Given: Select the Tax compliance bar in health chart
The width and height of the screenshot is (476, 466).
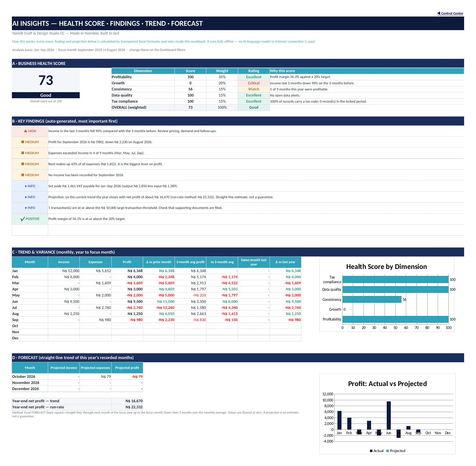Looking at the screenshot, I should point(395,280).
